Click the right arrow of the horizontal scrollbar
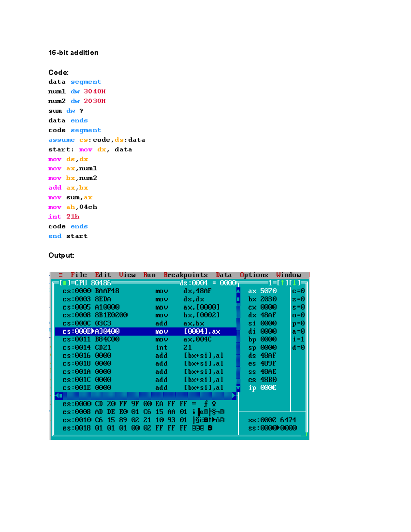 coord(234,396)
